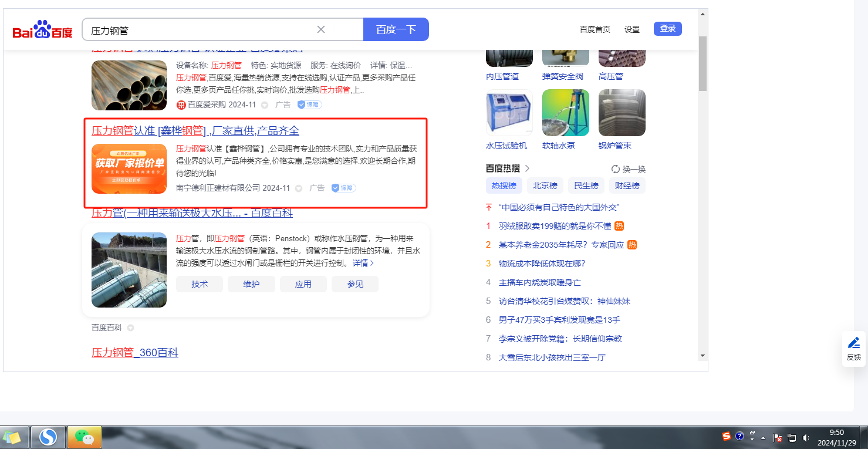
Task: Click the page vertical scrollbar thumb
Action: 702,63
